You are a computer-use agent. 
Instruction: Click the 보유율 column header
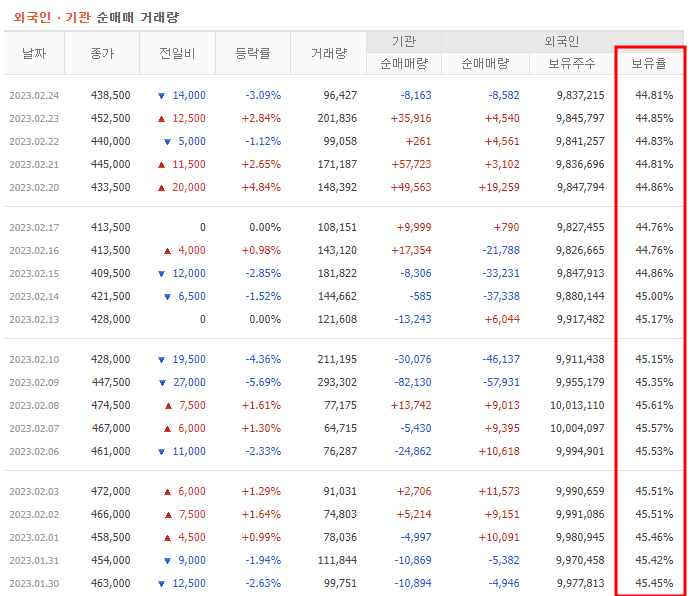tap(648, 64)
